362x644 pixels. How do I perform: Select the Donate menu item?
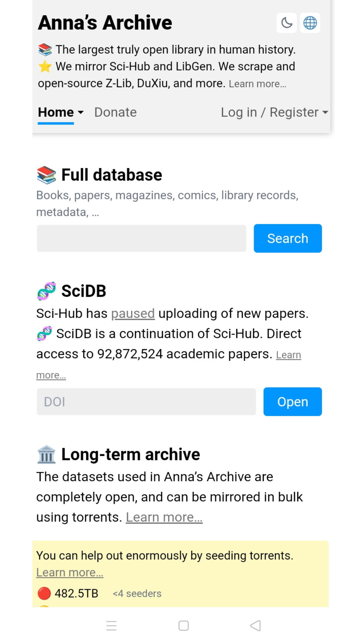click(115, 112)
